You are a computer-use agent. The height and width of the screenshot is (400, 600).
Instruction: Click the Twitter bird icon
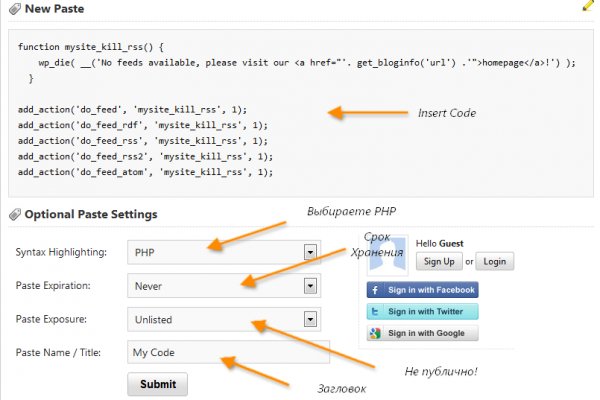(376, 311)
